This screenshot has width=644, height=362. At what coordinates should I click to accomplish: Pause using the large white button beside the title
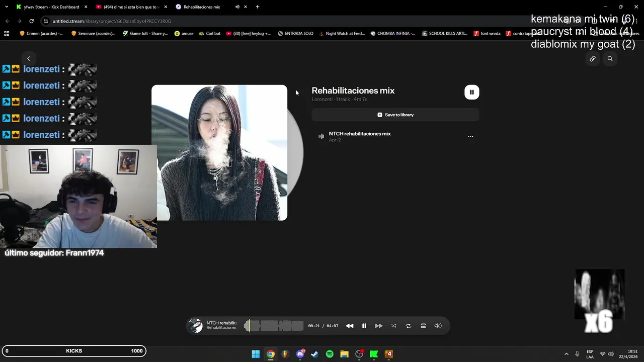(x=471, y=92)
